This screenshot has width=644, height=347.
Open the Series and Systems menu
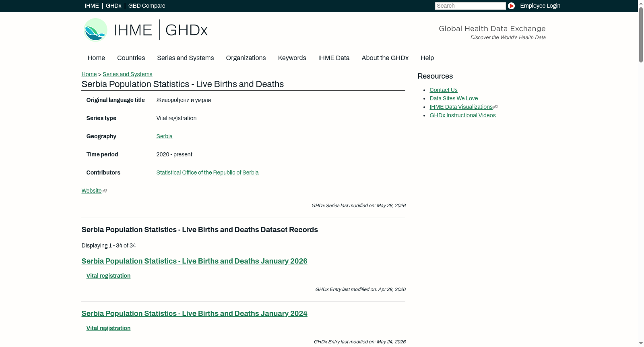tap(186, 58)
